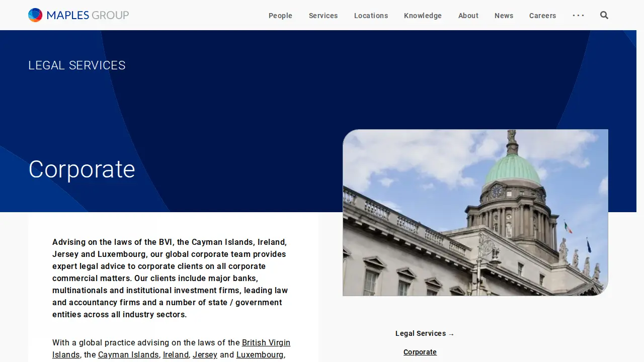Image resolution: width=644 pixels, height=362 pixels.
Task: Expand the three-dots more menu
Action: [x=579, y=15]
